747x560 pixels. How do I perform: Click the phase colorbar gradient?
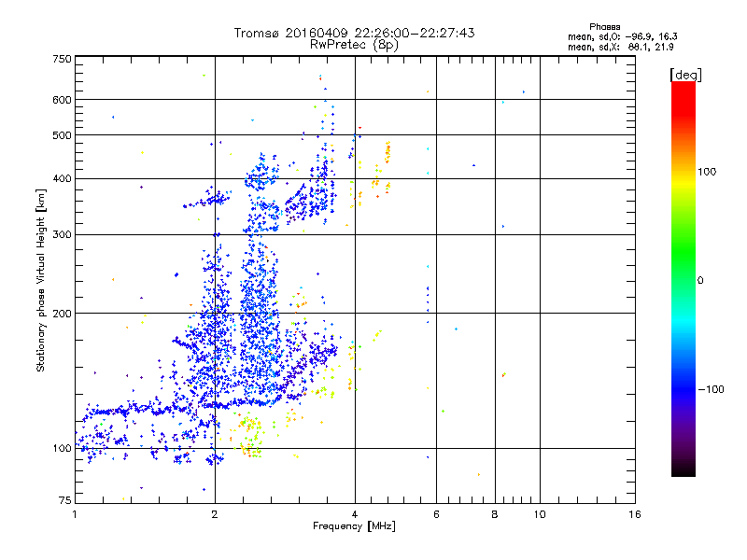[684, 278]
